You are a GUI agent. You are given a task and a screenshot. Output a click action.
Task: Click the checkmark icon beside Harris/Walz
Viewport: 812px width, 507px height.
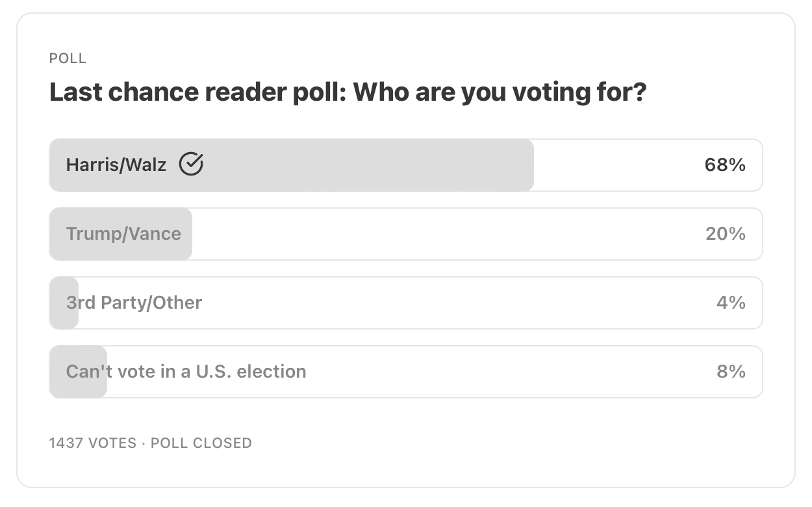(x=191, y=164)
